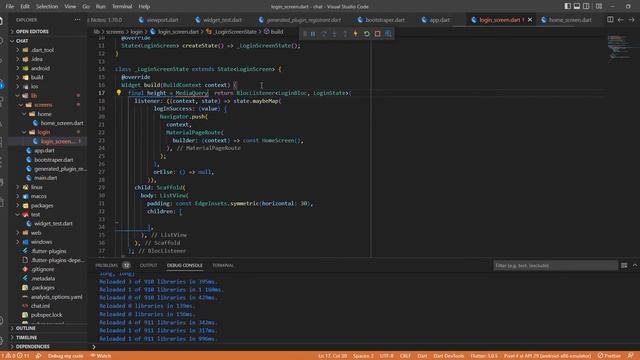This screenshot has height=360, width=640.
Task: Click the Flutter 3.0.5 version status
Action: [484, 356]
